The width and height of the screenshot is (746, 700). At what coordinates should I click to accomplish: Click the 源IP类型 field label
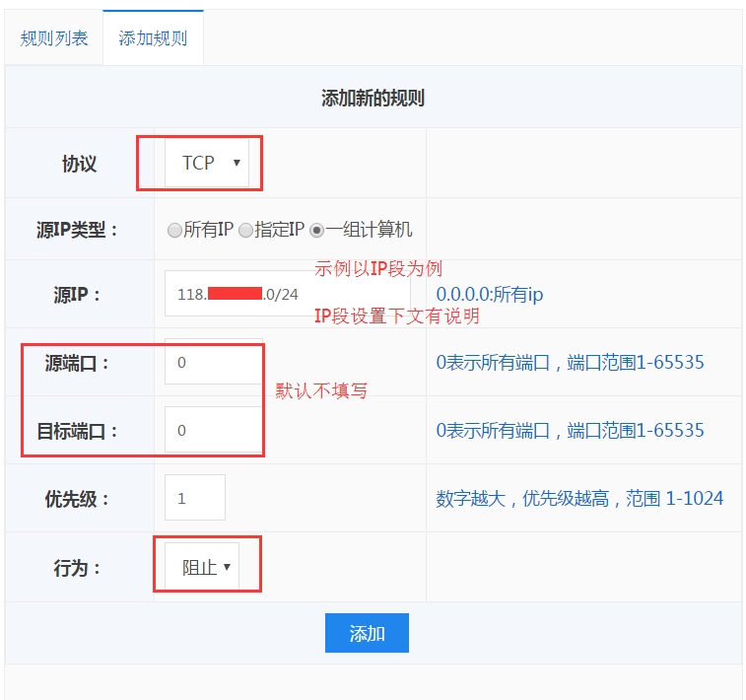click(x=77, y=231)
